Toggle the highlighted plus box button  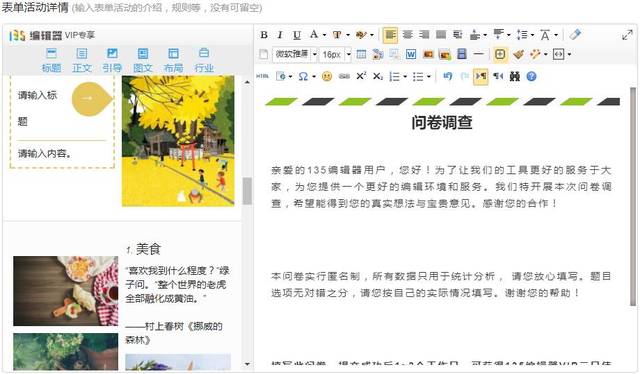500,54
